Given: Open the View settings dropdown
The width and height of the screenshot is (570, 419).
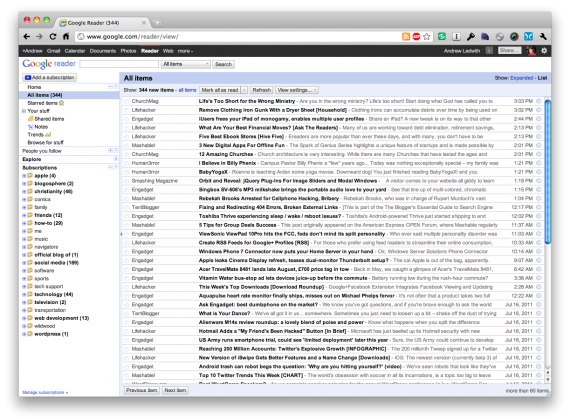Looking at the screenshot, I should point(297,90).
